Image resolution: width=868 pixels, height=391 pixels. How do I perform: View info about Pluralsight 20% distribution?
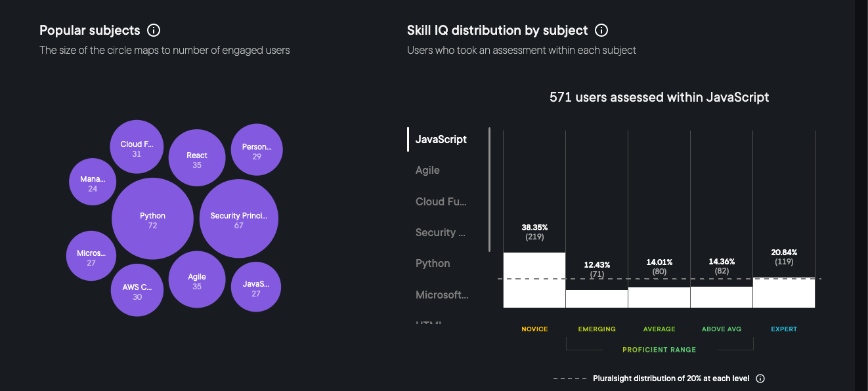point(760,379)
